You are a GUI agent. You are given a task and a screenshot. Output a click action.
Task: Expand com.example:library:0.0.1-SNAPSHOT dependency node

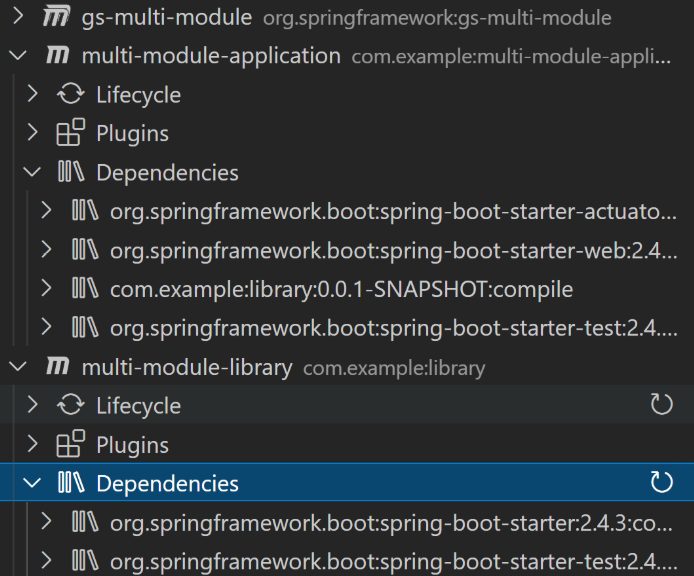click(x=46, y=288)
